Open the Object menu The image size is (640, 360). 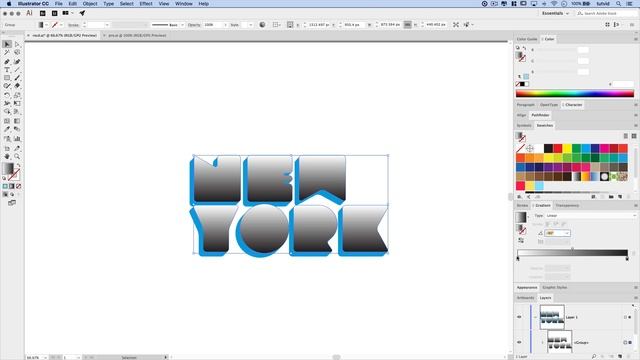tap(90, 4)
